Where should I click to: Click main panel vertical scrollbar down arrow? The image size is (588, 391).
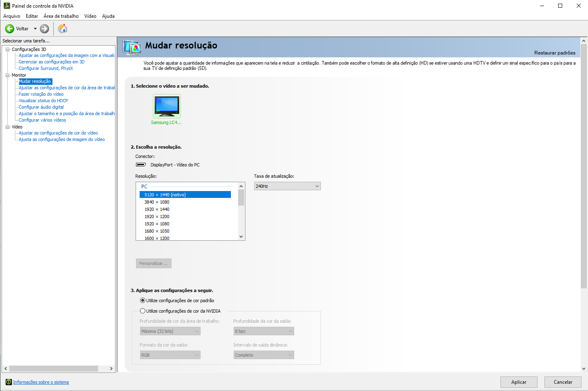pyautogui.click(x=584, y=368)
